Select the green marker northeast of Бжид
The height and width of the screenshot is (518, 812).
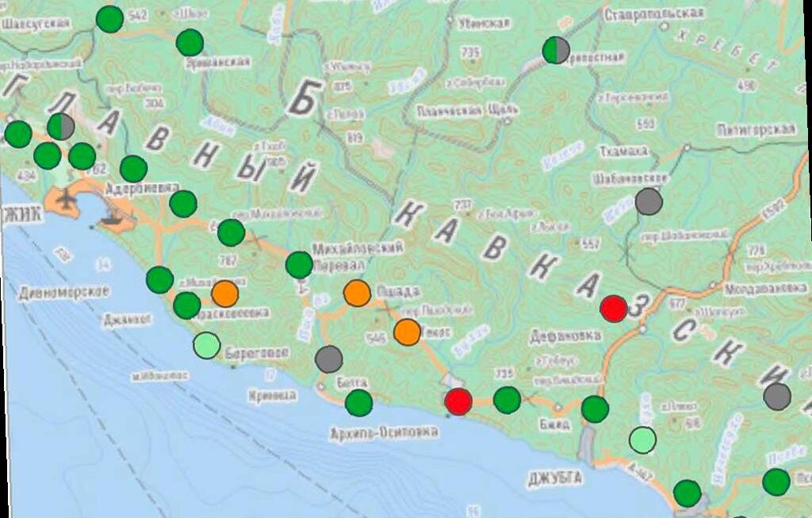click(x=595, y=409)
